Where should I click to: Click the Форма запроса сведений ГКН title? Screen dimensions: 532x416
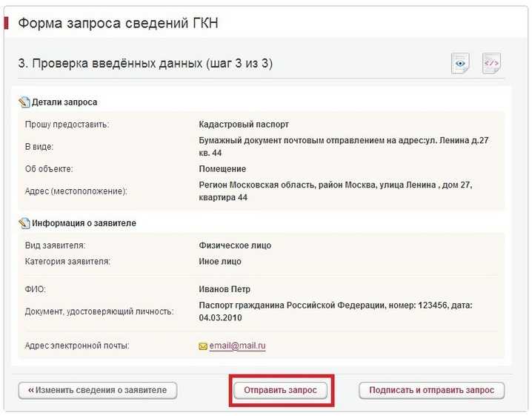pos(118,24)
